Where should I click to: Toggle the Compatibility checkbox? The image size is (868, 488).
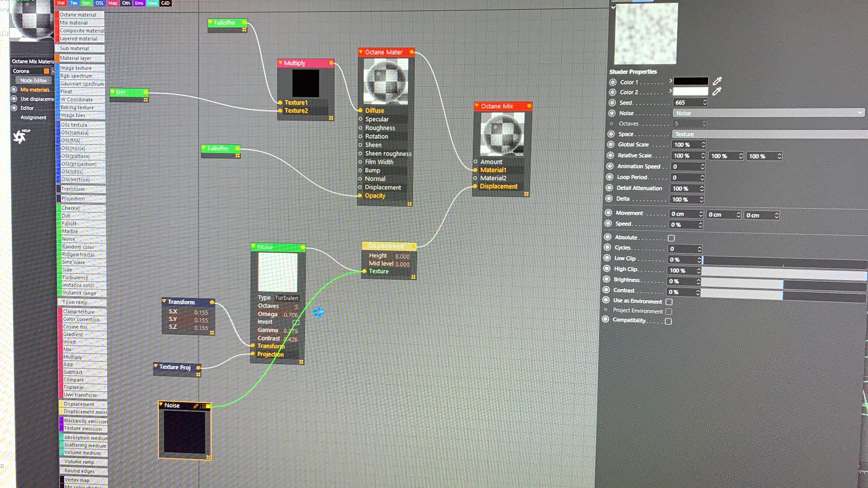click(668, 321)
